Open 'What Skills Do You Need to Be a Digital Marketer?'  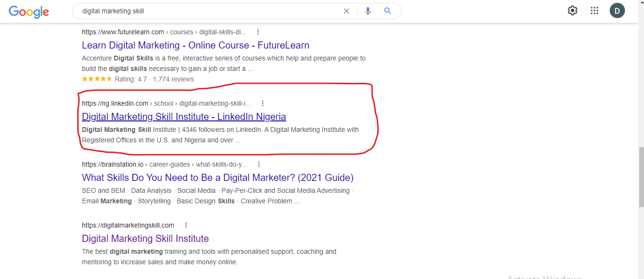tap(218, 178)
